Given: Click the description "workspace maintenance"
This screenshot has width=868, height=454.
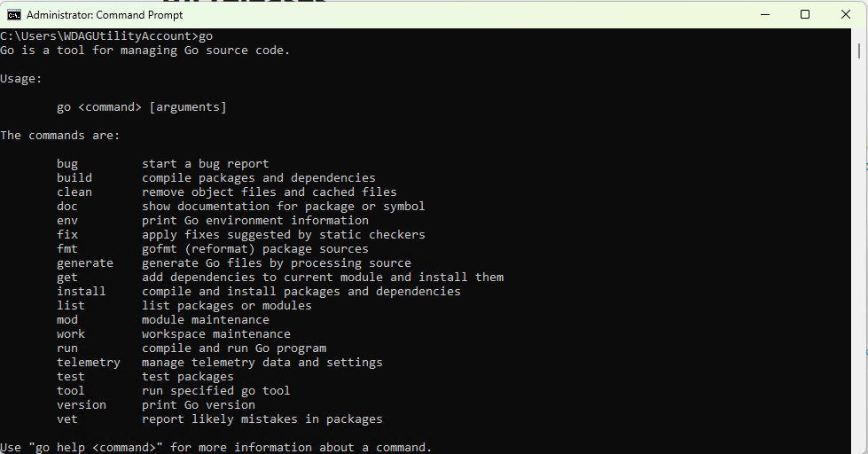Looking at the screenshot, I should point(216,334).
